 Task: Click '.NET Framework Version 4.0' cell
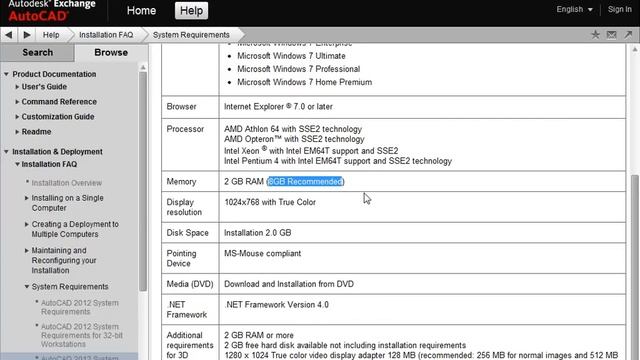click(x=276, y=305)
